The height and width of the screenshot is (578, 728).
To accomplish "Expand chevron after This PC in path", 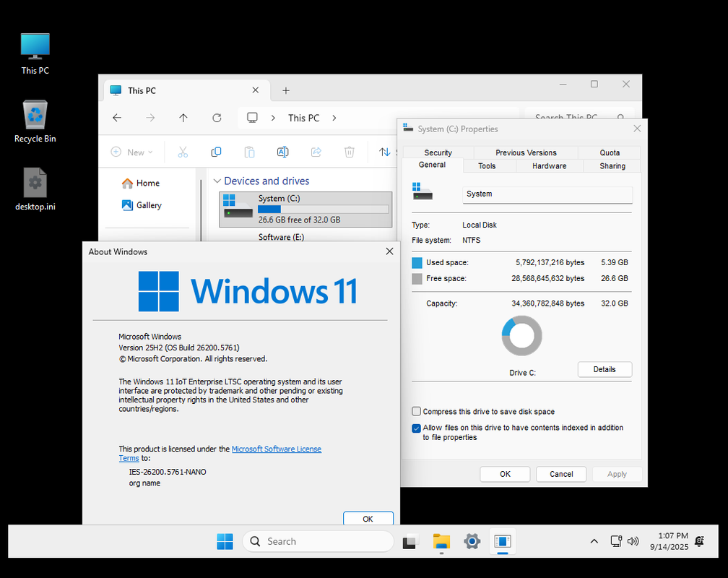I will click(334, 118).
